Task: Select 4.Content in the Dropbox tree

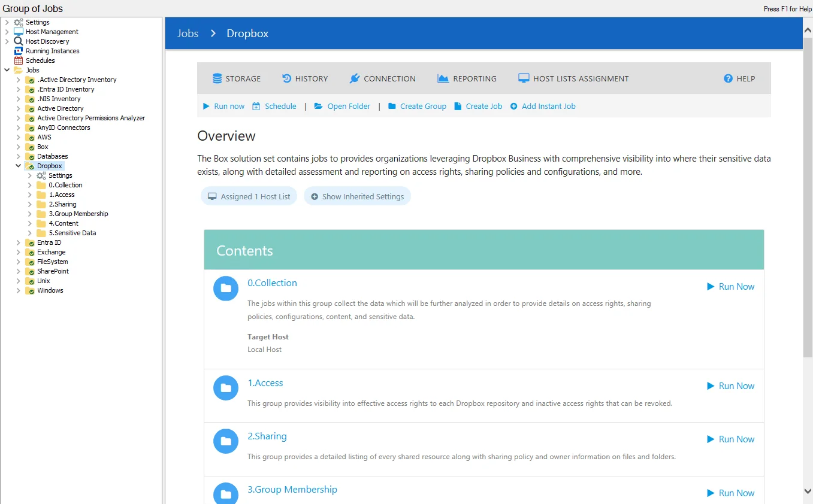Action: [x=64, y=223]
